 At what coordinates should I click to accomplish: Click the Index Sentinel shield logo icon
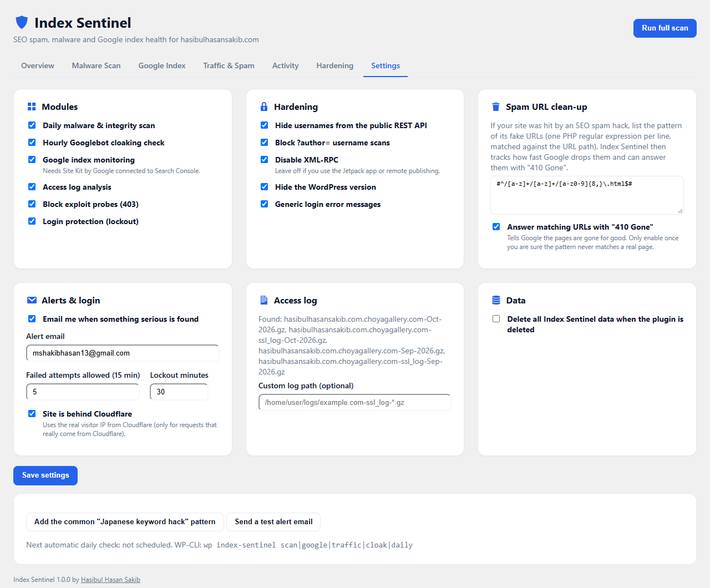pos(22,22)
